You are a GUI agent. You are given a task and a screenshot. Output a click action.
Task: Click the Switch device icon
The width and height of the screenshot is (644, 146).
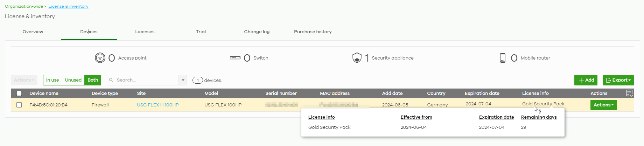[235, 58]
